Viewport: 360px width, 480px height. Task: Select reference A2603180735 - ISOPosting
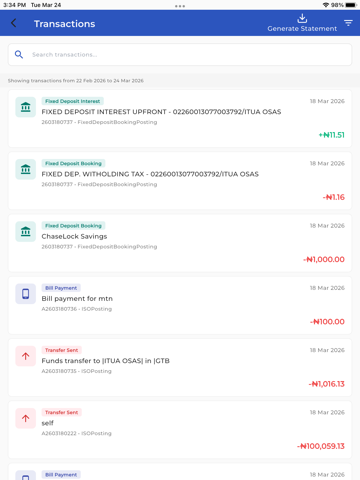click(x=77, y=371)
